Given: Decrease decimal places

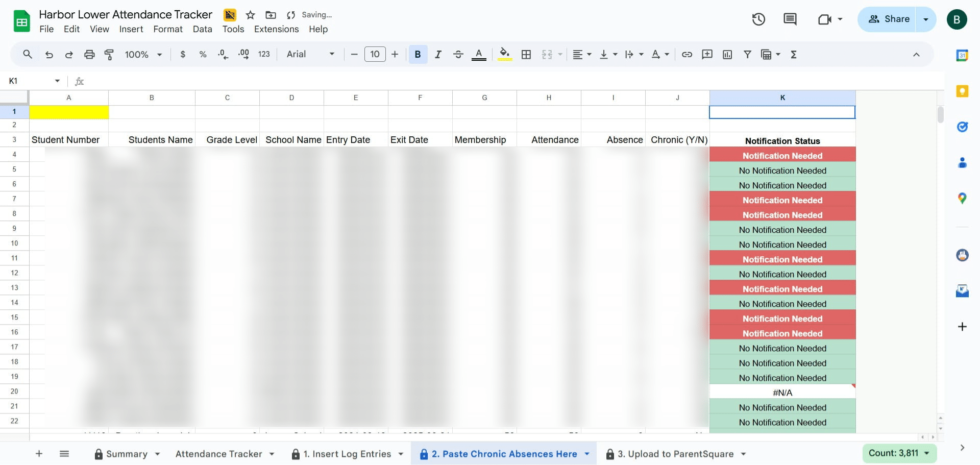Looking at the screenshot, I should 223,54.
